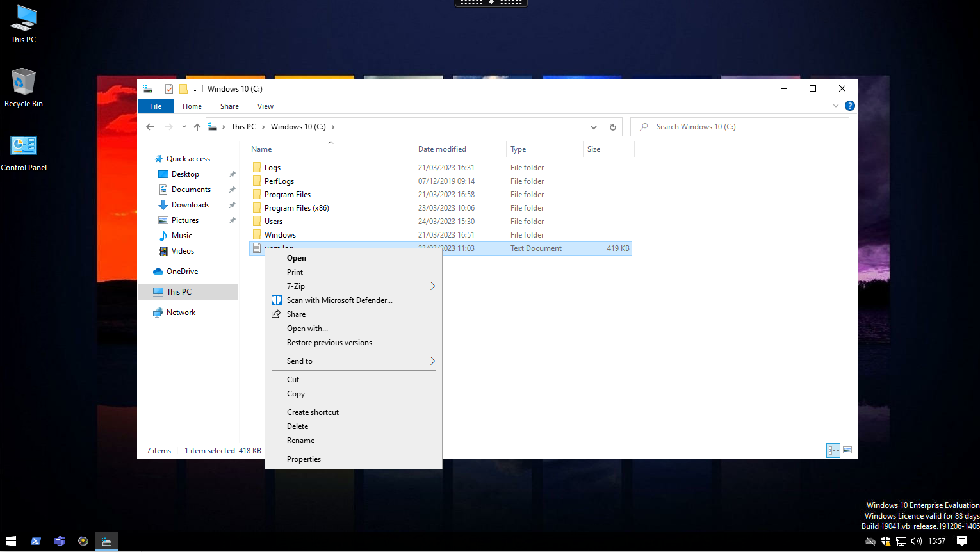Sort by Date modified column header
Screen dimensions: 980x552
tap(442, 149)
